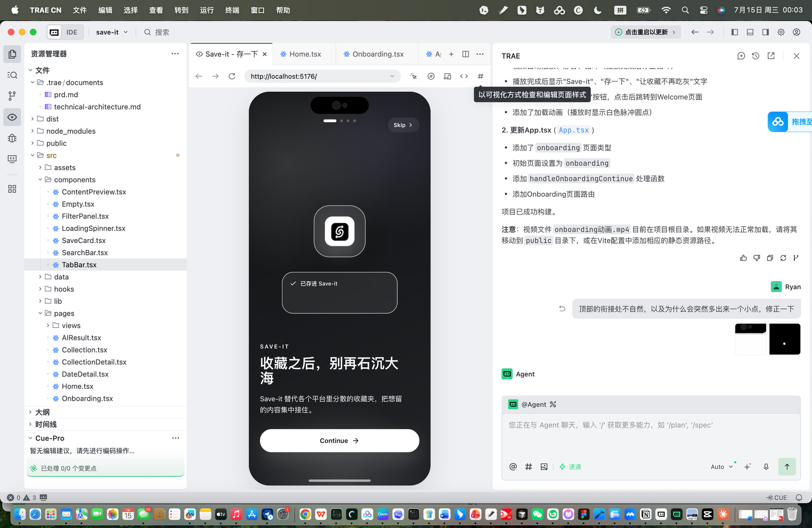The width and height of the screenshot is (812, 528).
Task: Switch to the Home.tsx tab
Action: tap(304, 54)
